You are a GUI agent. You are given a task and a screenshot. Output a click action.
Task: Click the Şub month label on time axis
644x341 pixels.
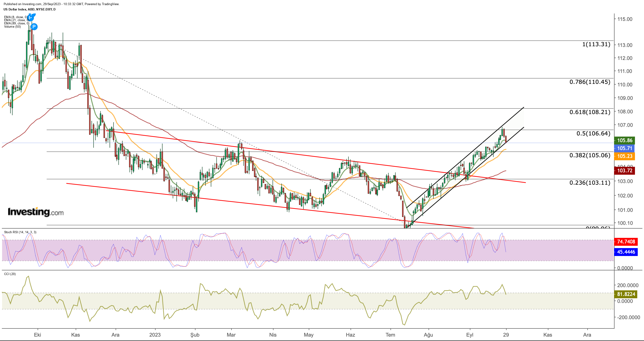point(195,335)
